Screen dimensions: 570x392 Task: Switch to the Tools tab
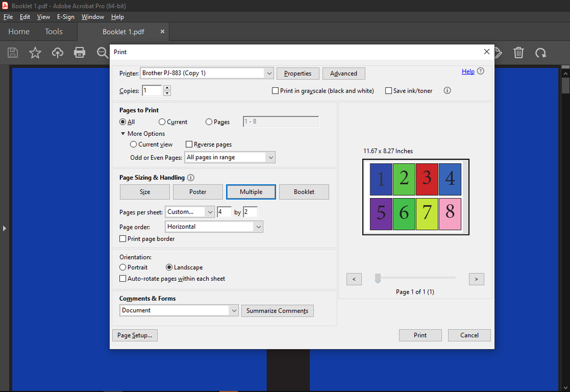pos(54,31)
